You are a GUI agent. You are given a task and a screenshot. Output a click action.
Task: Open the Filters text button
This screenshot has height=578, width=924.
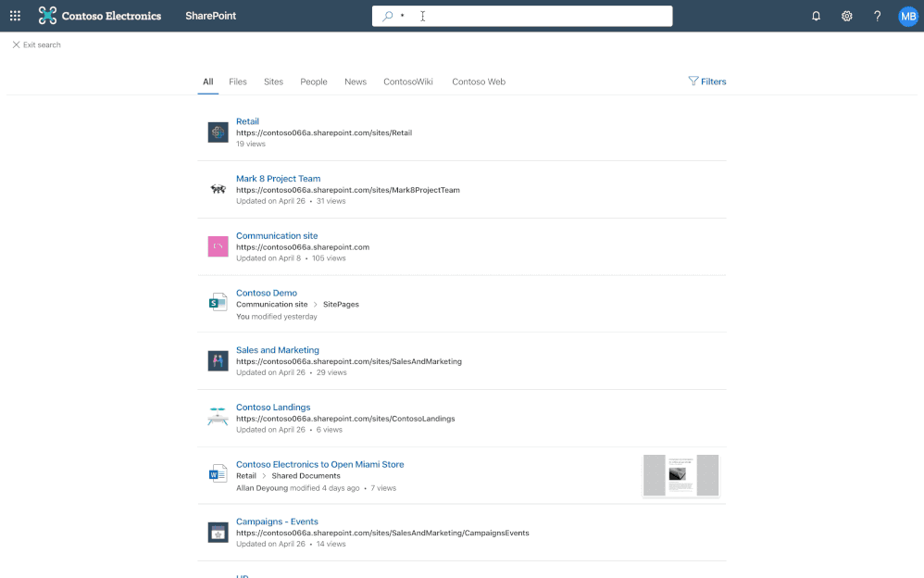click(714, 82)
